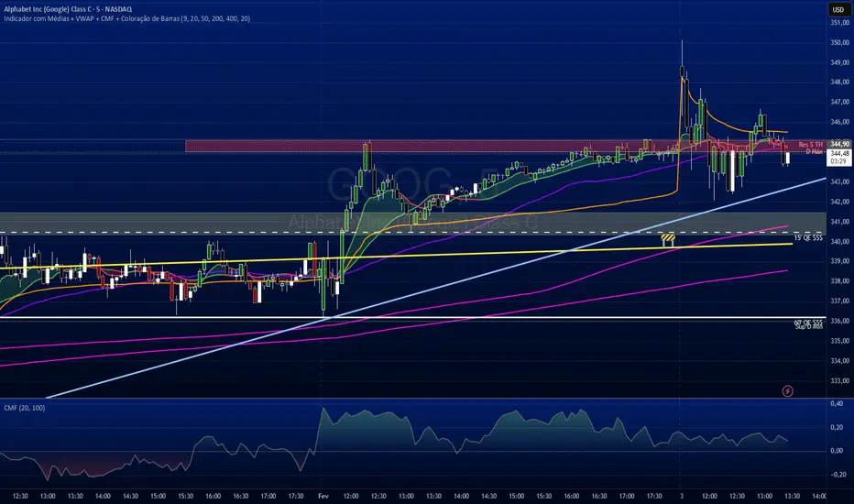The image size is (854, 504).
Task: Select the red resistance zone rectangle
Action: (x=506, y=146)
